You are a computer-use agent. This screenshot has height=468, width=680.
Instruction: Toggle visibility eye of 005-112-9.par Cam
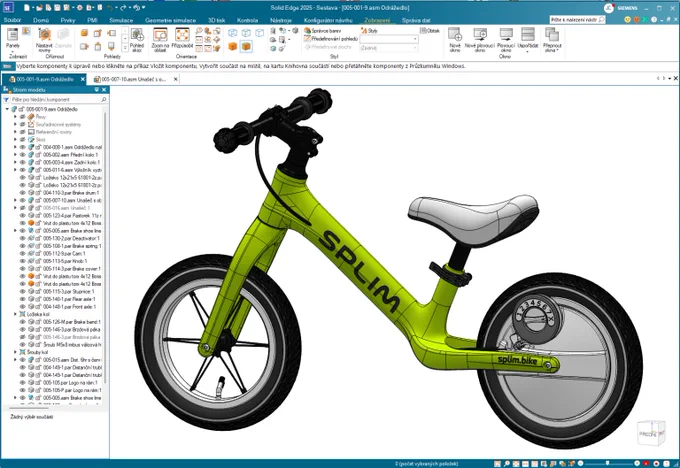pyautogui.click(x=23, y=253)
